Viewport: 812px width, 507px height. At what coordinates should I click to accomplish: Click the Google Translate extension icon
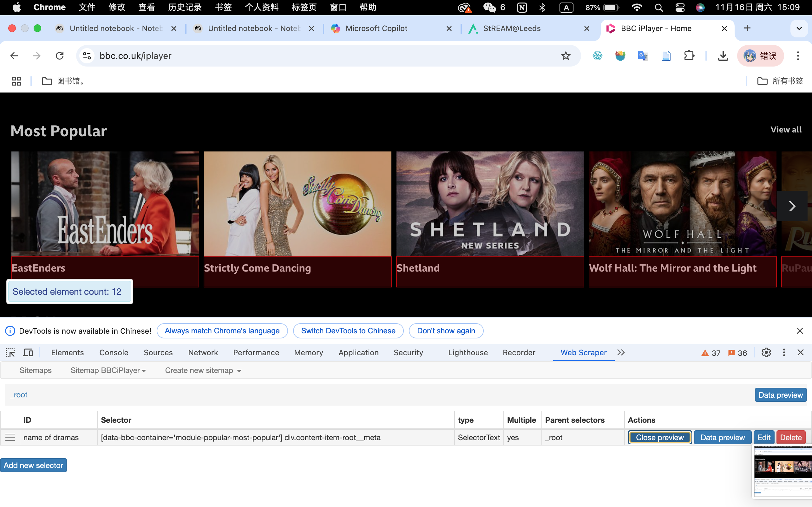pos(643,56)
